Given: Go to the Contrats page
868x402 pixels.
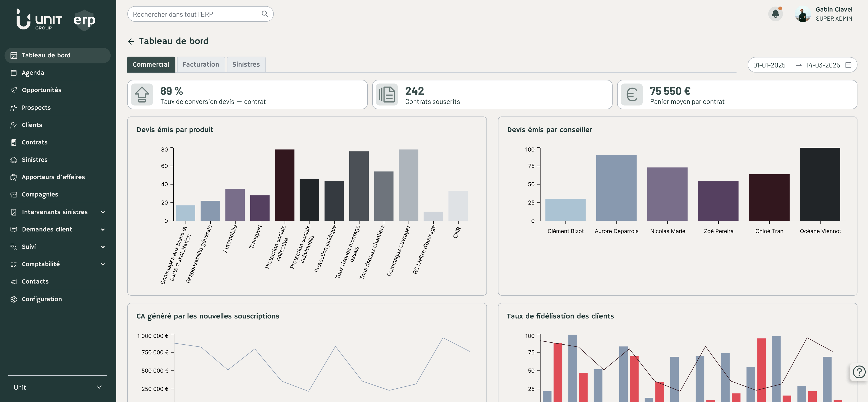Looking at the screenshot, I should [x=34, y=142].
